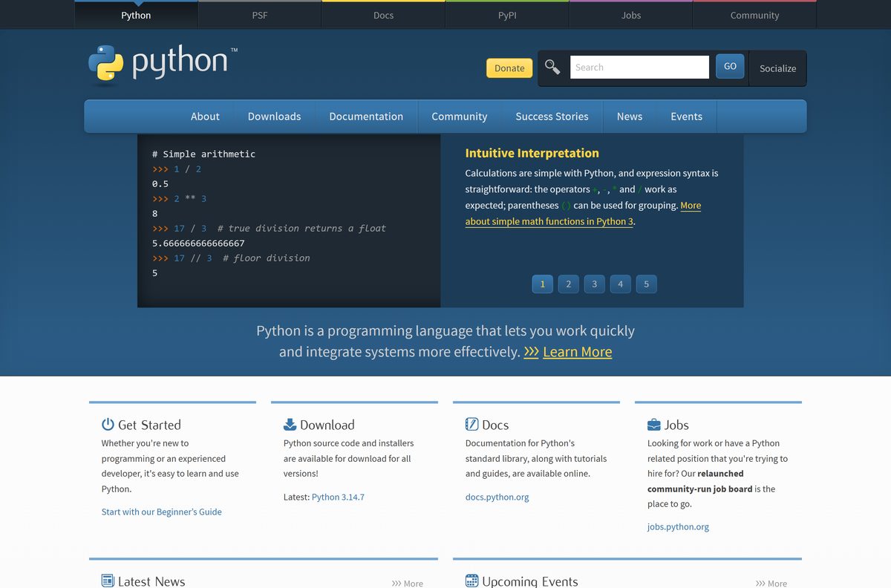Open the Downloads menu
The height and width of the screenshot is (588, 891).
(x=274, y=117)
